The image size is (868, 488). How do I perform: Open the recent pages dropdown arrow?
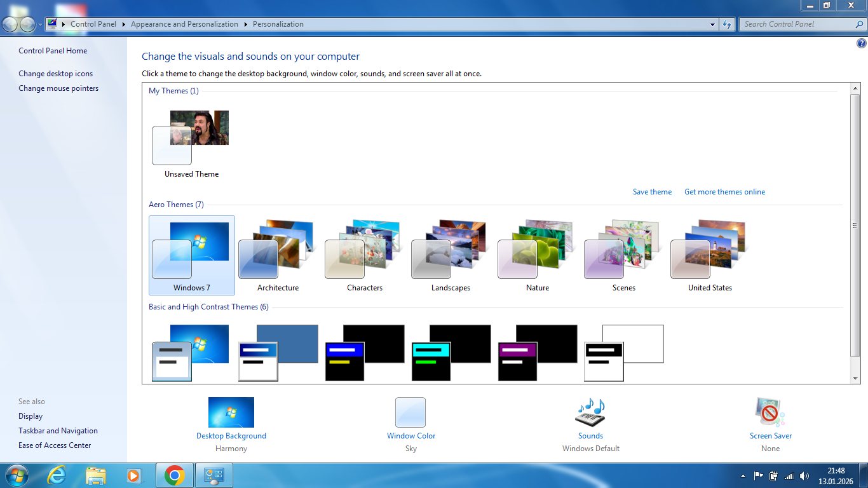[41, 25]
